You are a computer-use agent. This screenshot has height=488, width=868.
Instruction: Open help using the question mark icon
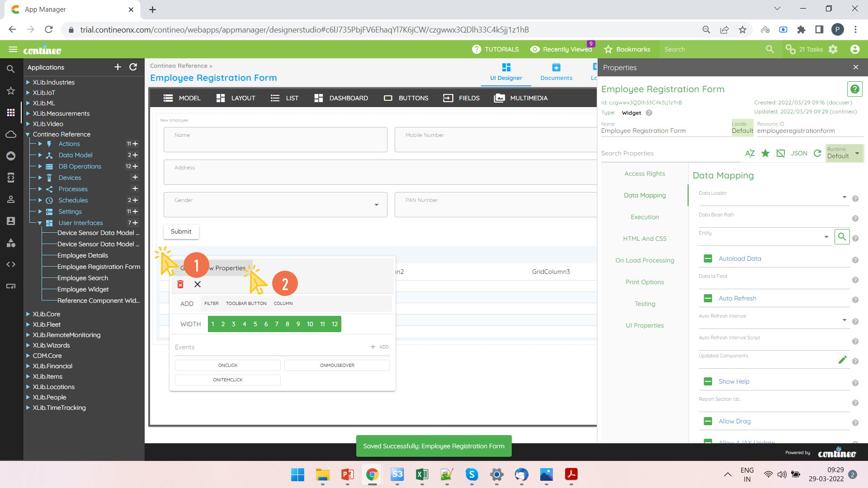(x=854, y=89)
